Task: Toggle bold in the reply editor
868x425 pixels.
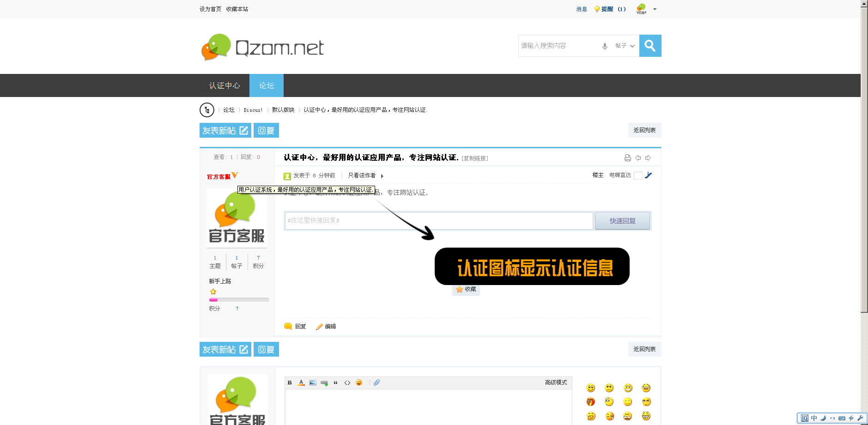Action: coord(290,382)
